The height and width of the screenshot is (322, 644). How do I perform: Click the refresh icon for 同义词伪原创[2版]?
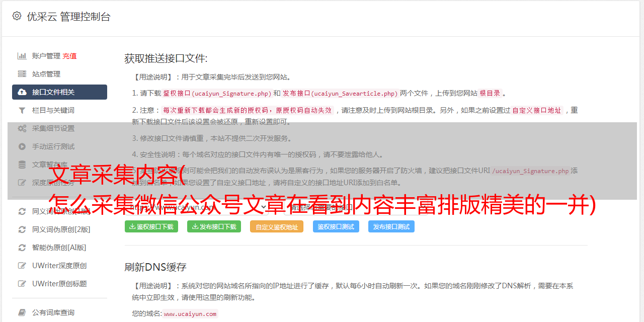(x=22, y=229)
